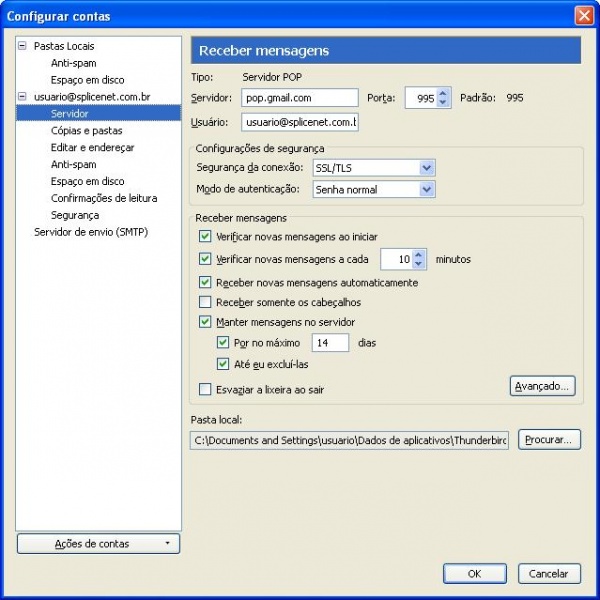Open the Modo de autenticação dropdown

(x=374, y=189)
